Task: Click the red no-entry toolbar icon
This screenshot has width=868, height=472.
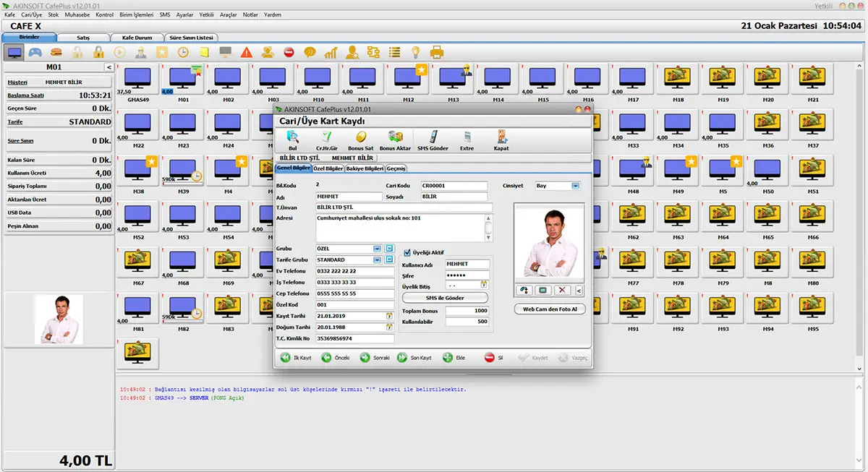Action: pyautogui.click(x=289, y=52)
